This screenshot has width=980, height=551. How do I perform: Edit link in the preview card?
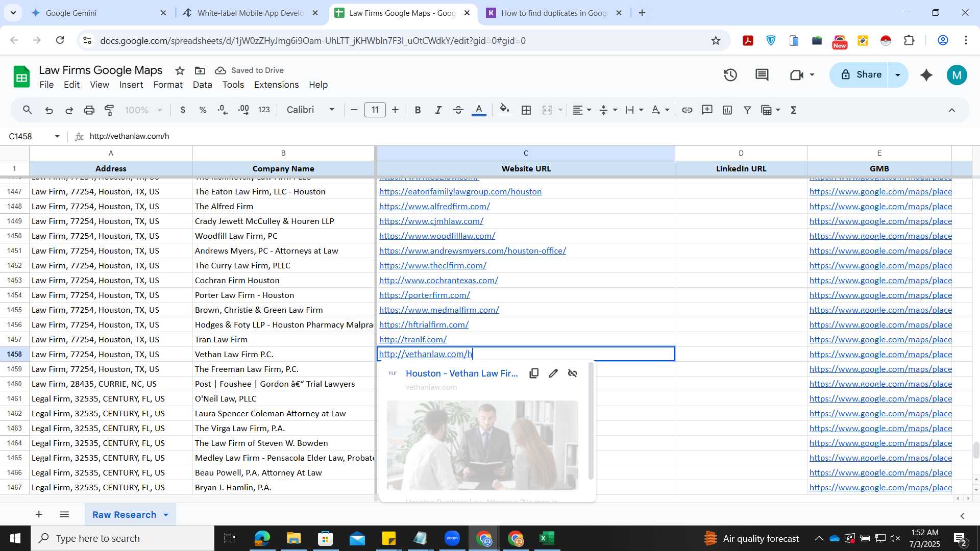pos(553,373)
